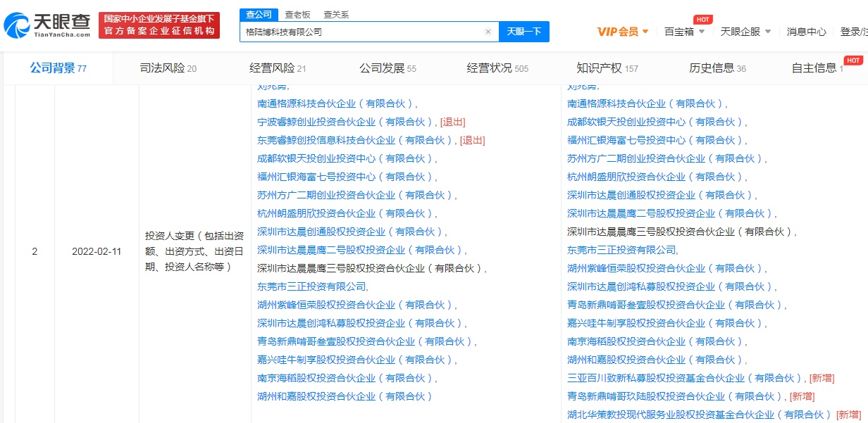
Task: Switch to the 查老板 search tab
Action: point(297,14)
